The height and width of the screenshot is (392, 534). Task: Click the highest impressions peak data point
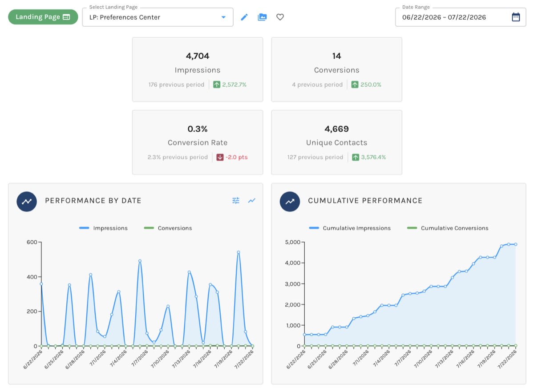tap(239, 252)
